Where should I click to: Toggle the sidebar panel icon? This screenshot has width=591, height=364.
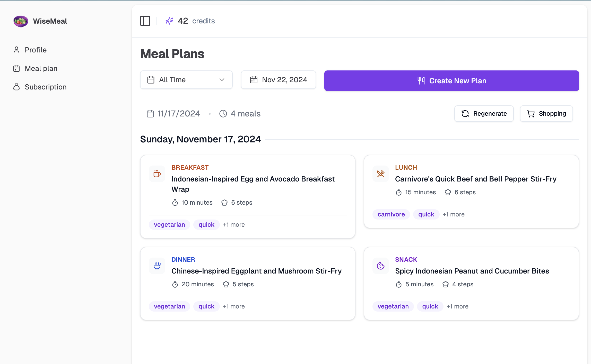145,21
